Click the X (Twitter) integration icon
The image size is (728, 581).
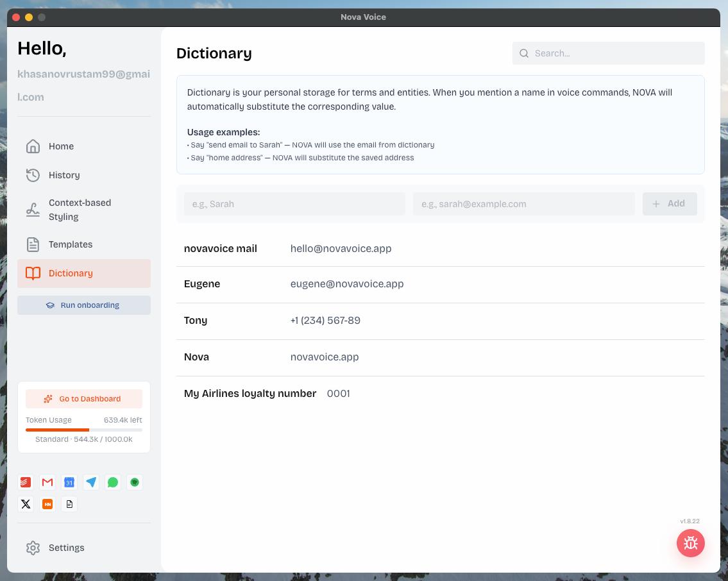click(x=26, y=504)
